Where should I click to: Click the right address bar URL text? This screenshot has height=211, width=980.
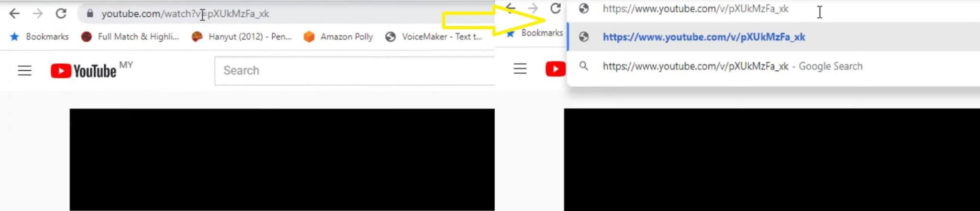pyautogui.click(x=696, y=9)
